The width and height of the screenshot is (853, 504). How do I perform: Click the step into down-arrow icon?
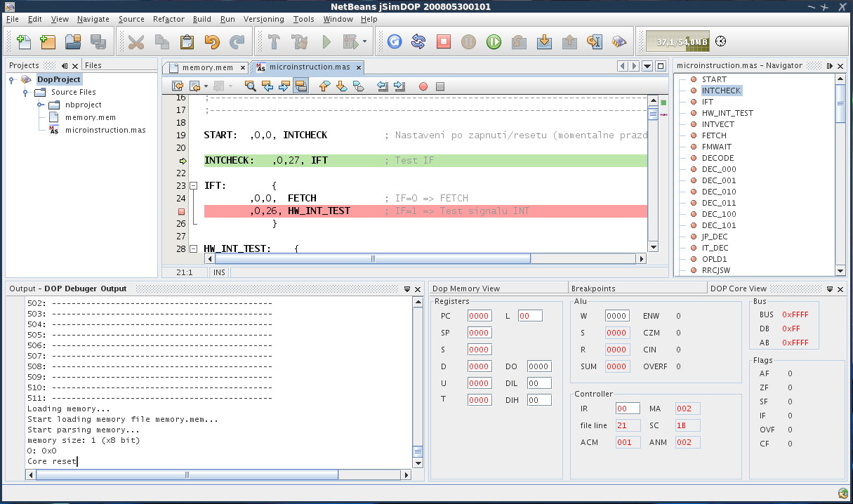pos(544,42)
